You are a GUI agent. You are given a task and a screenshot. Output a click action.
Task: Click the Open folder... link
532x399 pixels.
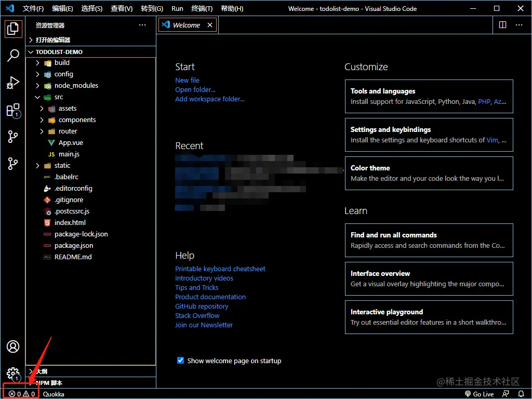click(x=195, y=89)
